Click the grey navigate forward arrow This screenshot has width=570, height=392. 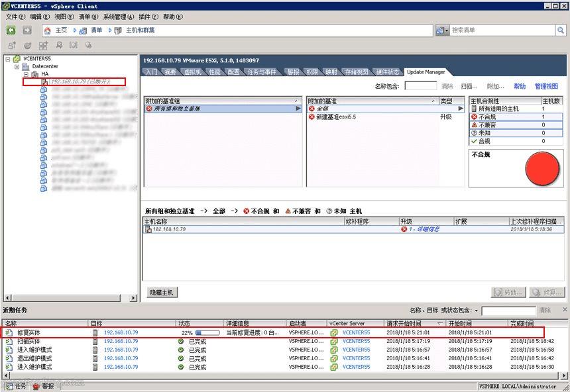(x=27, y=30)
